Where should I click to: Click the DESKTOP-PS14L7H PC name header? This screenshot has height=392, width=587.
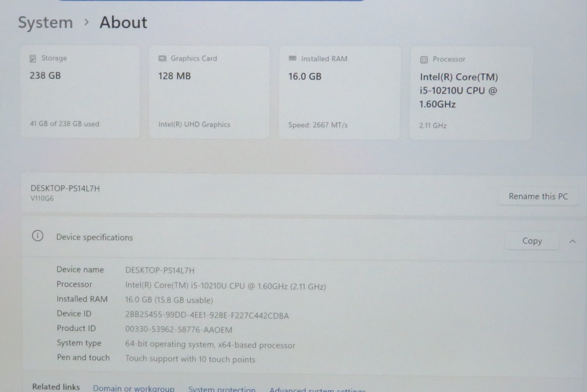65,189
